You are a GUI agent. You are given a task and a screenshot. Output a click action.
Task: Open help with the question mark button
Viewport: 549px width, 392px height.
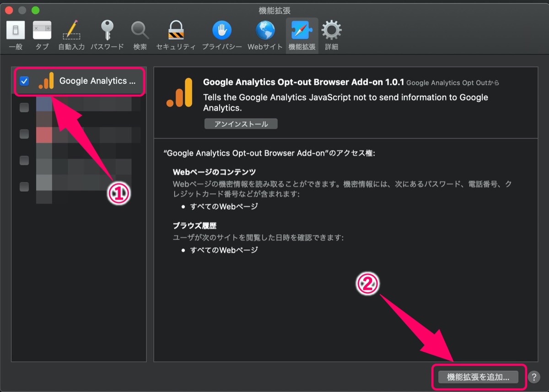pos(533,377)
